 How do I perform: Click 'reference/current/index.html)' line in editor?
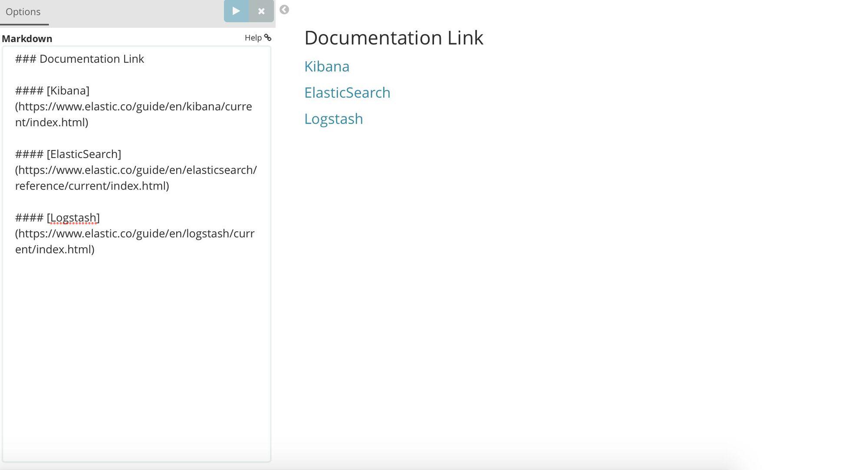92,186
